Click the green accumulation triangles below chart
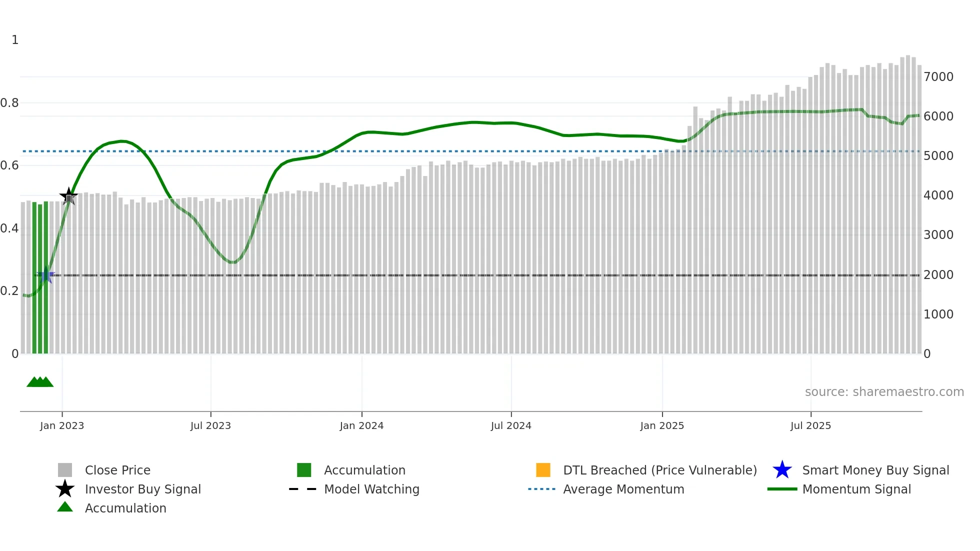The image size is (980, 551). (40, 382)
